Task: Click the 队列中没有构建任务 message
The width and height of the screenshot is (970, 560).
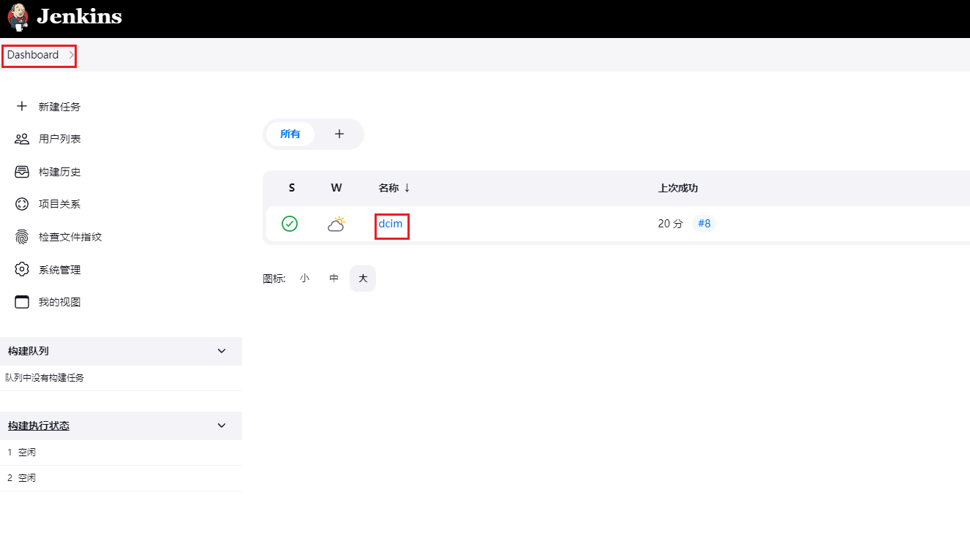Action: pyautogui.click(x=45, y=378)
